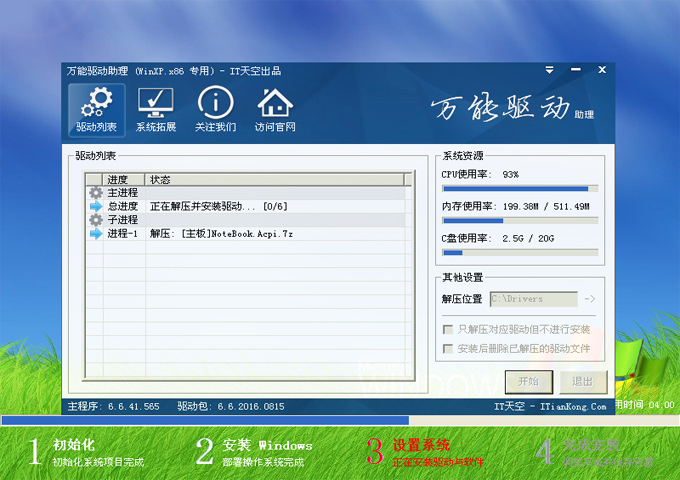The height and width of the screenshot is (480, 680).
Task: Click the arrow button next to C:\Drivers
Action: tap(590, 299)
